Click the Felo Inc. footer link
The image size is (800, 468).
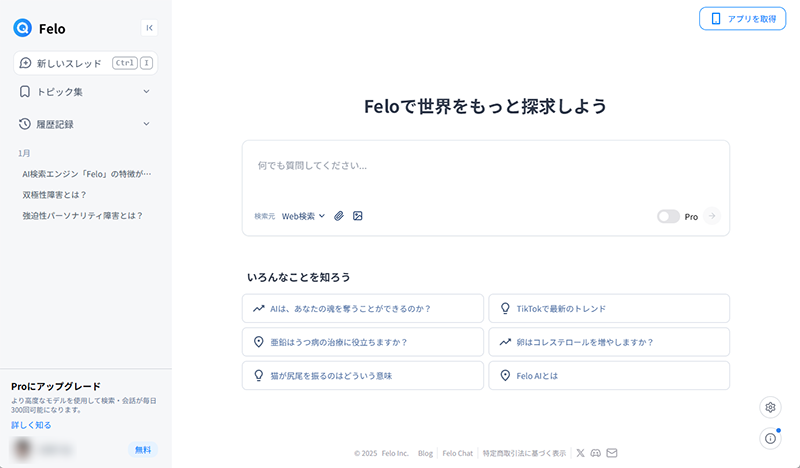coord(395,453)
